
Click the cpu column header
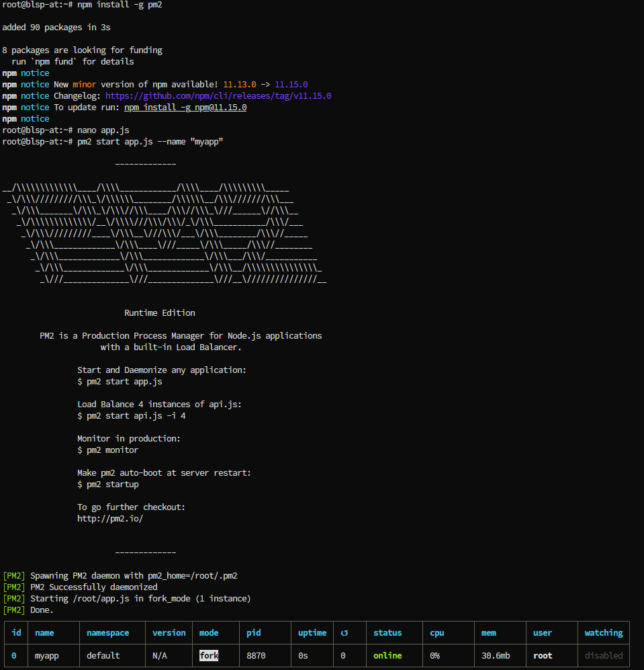coord(437,633)
